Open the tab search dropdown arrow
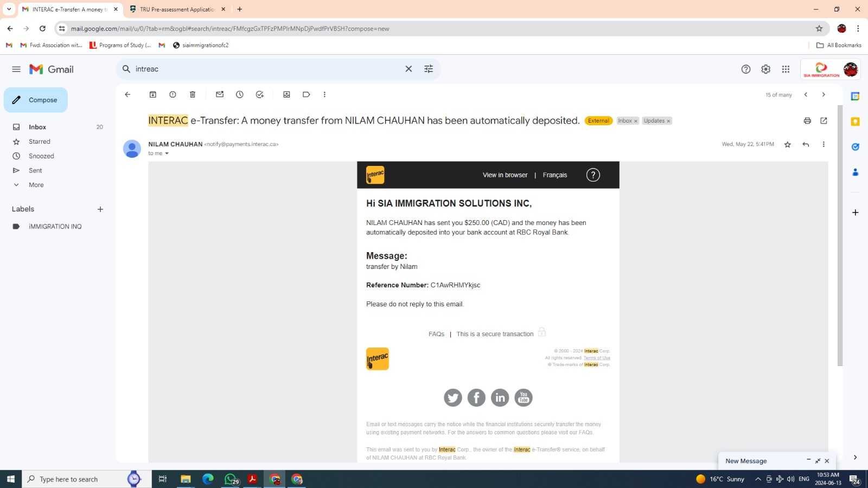This screenshot has width=868, height=488. (9, 9)
